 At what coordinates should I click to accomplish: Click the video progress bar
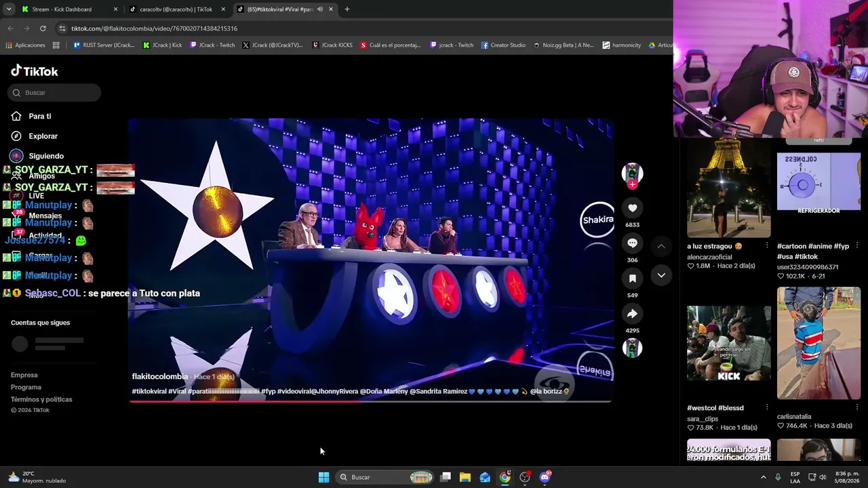[370, 401]
